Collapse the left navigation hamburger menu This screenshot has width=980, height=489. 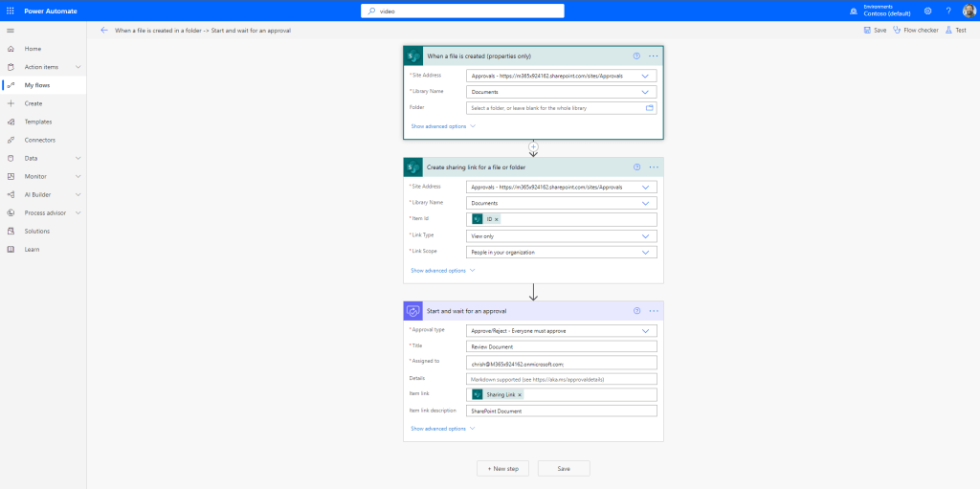click(x=11, y=31)
